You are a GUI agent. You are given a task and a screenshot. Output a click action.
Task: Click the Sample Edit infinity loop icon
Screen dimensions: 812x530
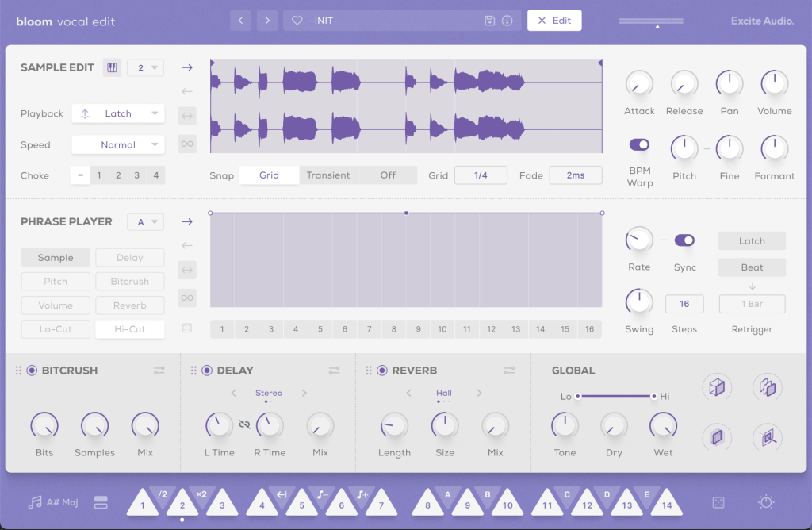pos(187,144)
